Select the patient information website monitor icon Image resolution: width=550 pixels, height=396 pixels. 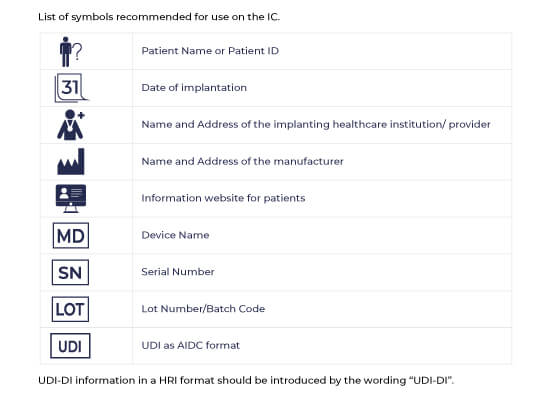pyautogui.click(x=71, y=198)
